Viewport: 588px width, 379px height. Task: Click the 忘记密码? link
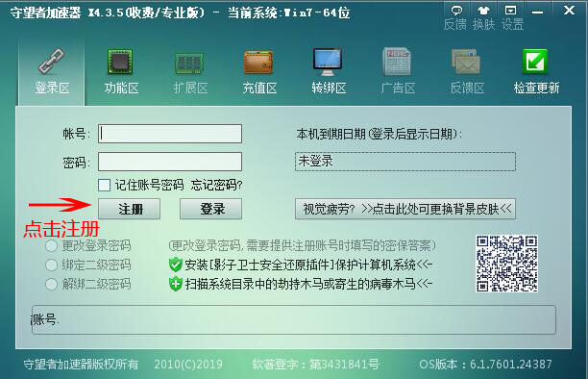pyautogui.click(x=216, y=185)
